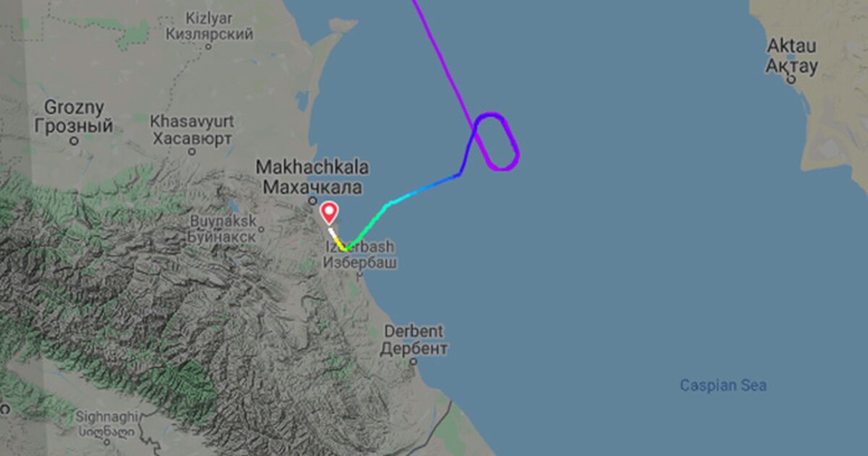Click the purple holding-pattern loop on flight path

click(497, 142)
